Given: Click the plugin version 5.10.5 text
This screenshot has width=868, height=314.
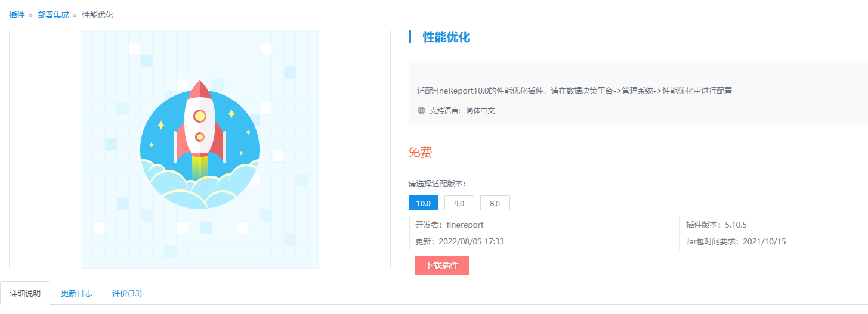Looking at the screenshot, I should 736,225.
